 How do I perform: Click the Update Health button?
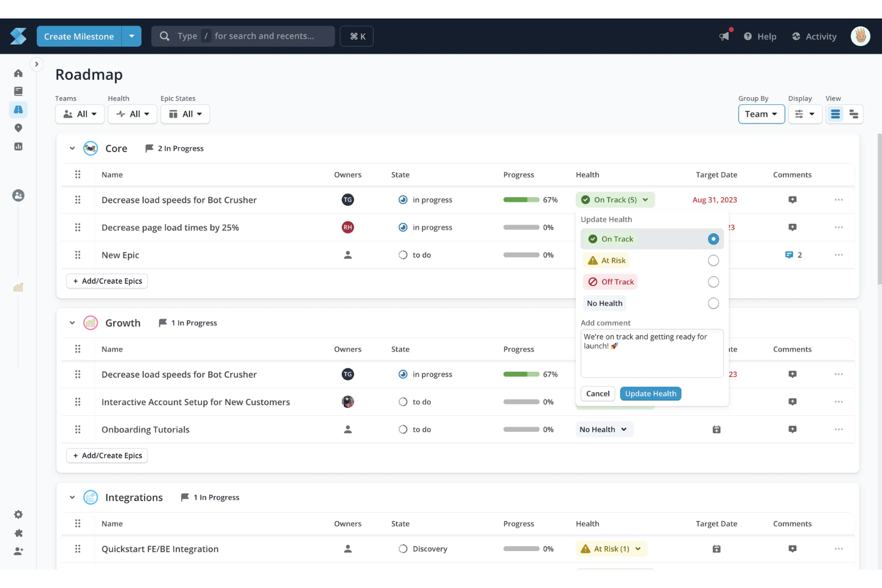(650, 393)
